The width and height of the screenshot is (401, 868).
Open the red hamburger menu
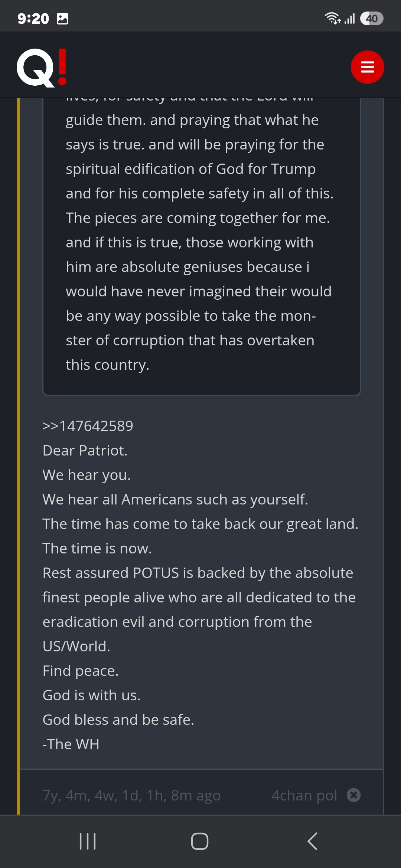367,67
